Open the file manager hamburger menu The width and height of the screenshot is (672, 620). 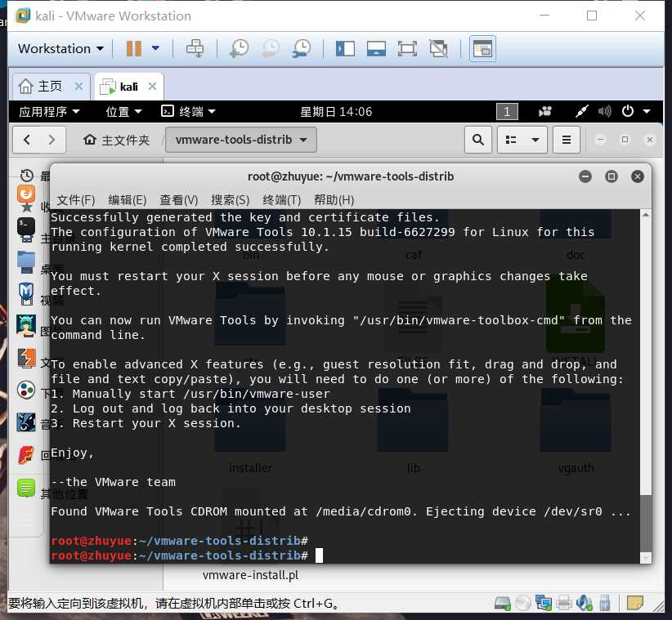coord(567,140)
